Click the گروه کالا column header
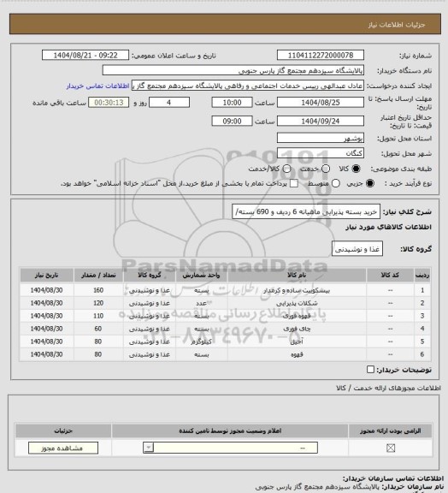This screenshot has height=493, width=448. 150,275
